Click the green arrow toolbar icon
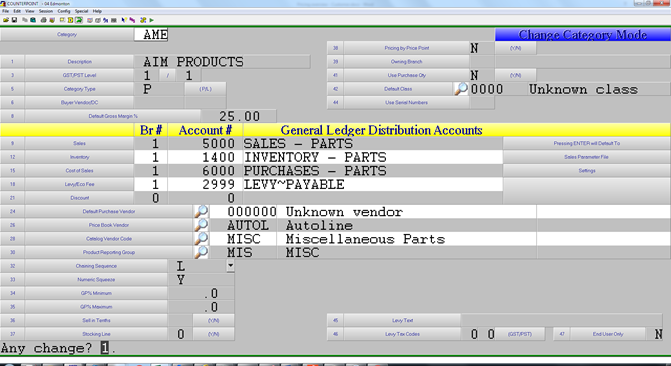Viewport: 671px width, 366px height. pyautogui.click(x=79, y=20)
